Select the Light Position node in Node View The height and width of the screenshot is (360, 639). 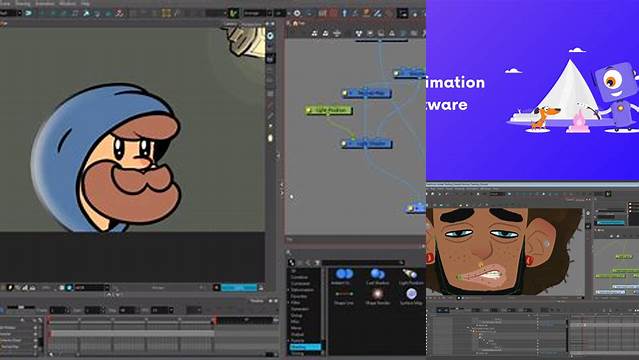point(329,110)
